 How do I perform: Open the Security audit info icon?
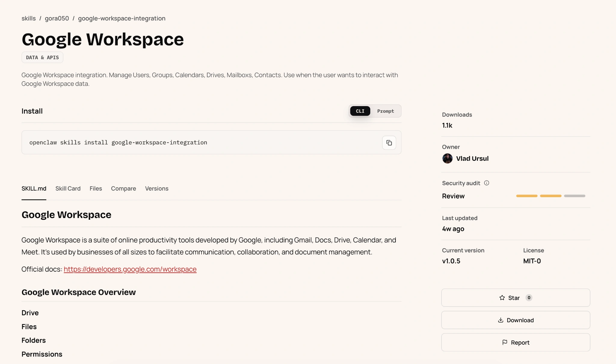486,183
